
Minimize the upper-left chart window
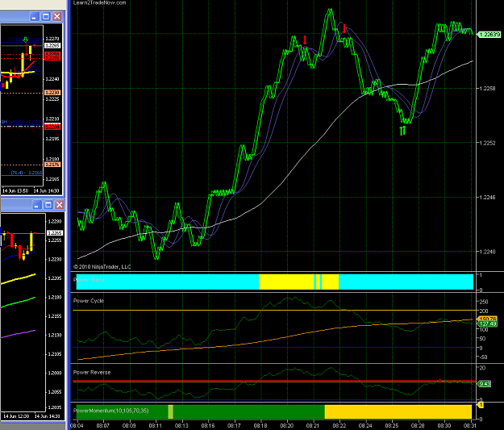(35, 16)
